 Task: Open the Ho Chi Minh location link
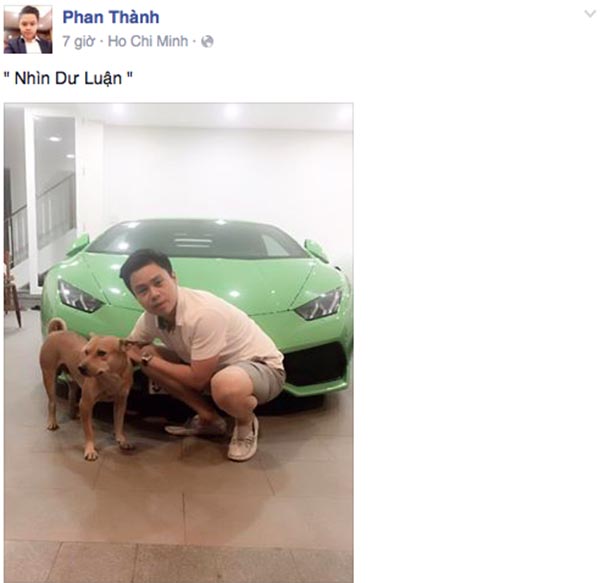coord(148,41)
